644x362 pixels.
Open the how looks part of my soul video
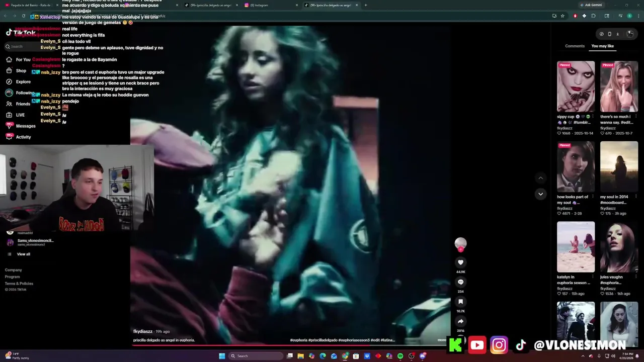coord(576,166)
